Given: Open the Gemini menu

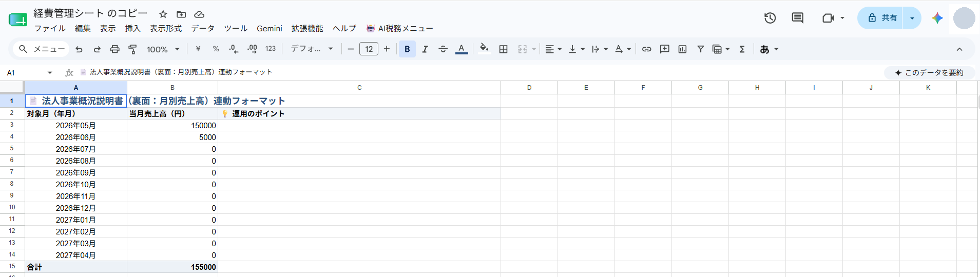Looking at the screenshot, I should [270, 29].
